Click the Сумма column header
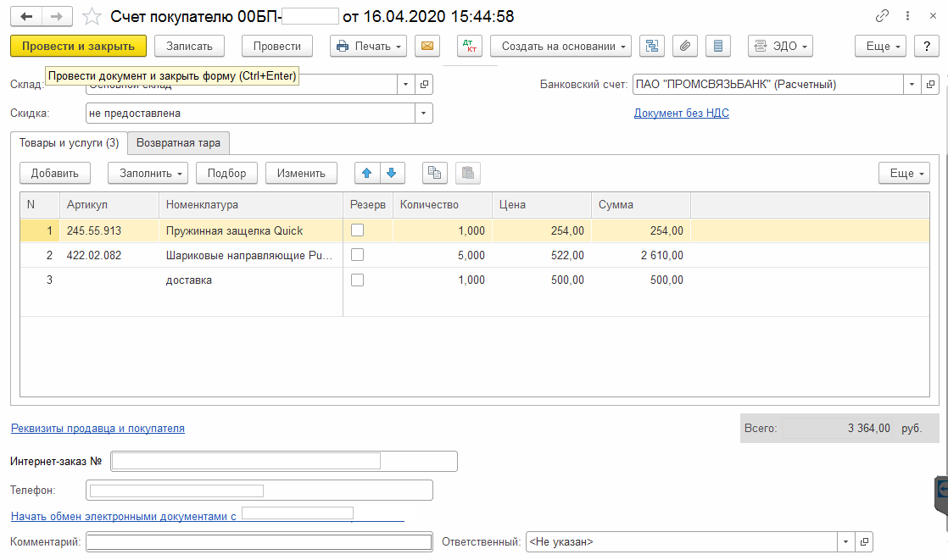This screenshot has height=560, width=948. point(641,205)
